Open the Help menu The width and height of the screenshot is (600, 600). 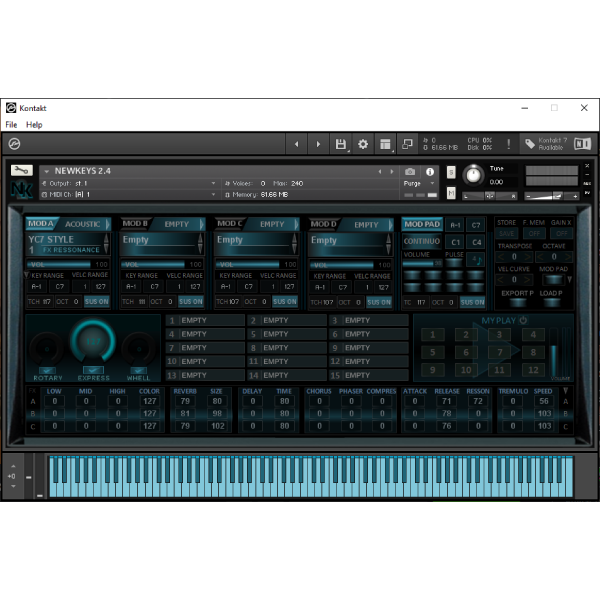[x=34, y=125]
